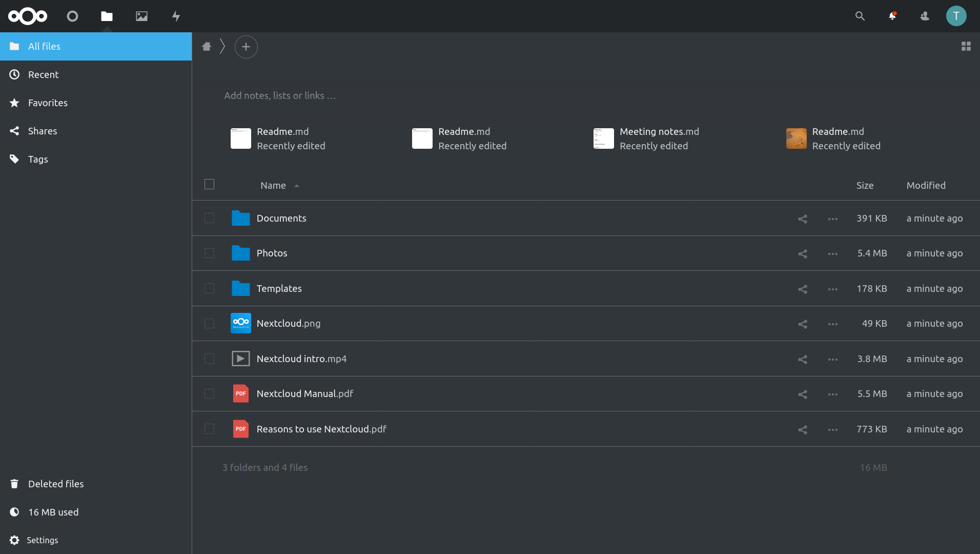Open Deleted files view
This screenshot has height=554, width=980.
coord(96,484)
